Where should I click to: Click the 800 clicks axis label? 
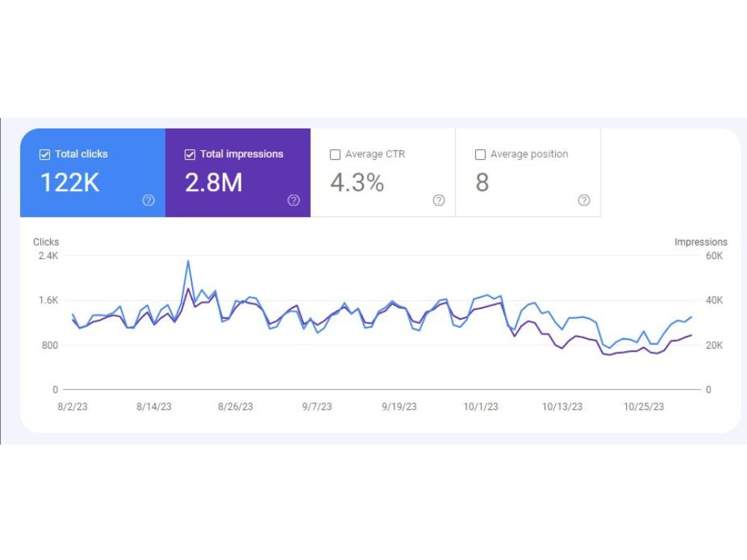[x=50, y=345]
